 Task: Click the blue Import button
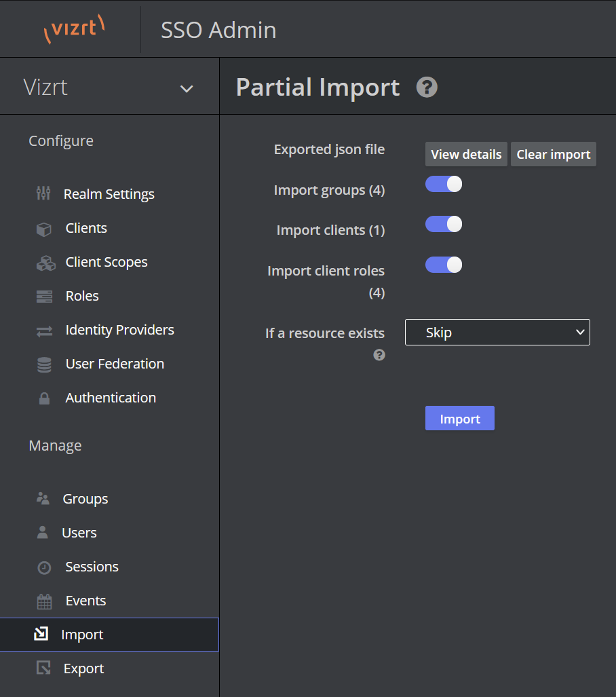coord(459,419)
